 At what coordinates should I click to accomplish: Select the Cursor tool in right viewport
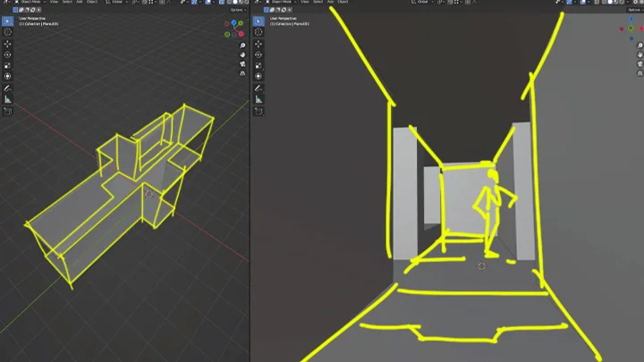(x=258, y=32)
